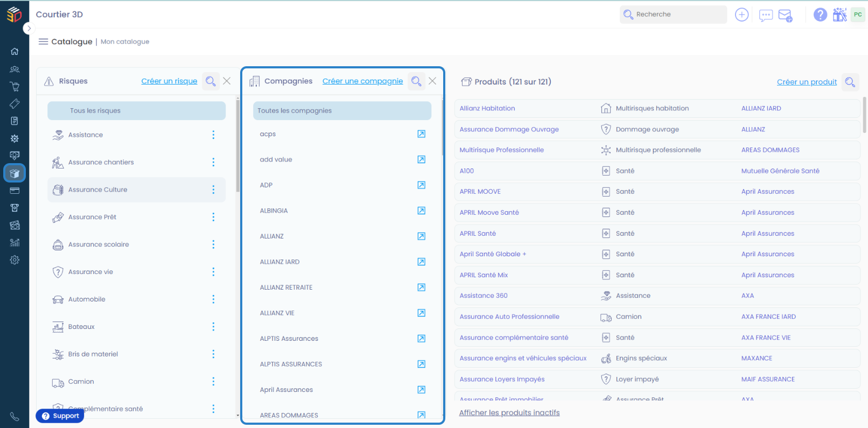This screenshot has width=868, height=428.
Task: Close the Risques panel
Action: click(227, 81)
